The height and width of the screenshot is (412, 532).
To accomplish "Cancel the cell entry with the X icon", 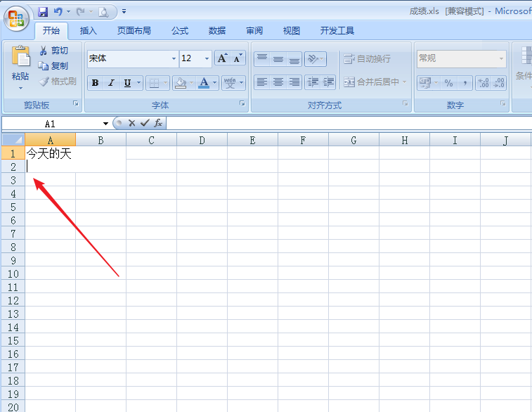I will click(x=132, y=123).
